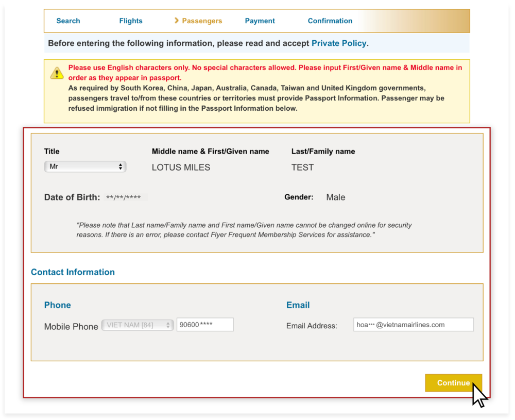Click the Gender value showing Male
The width and height of the screenshot is (515, 420).
click(335, 197)
